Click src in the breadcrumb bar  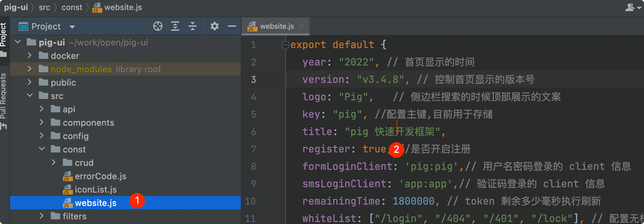pyautogui.click(x=44, y=7)
